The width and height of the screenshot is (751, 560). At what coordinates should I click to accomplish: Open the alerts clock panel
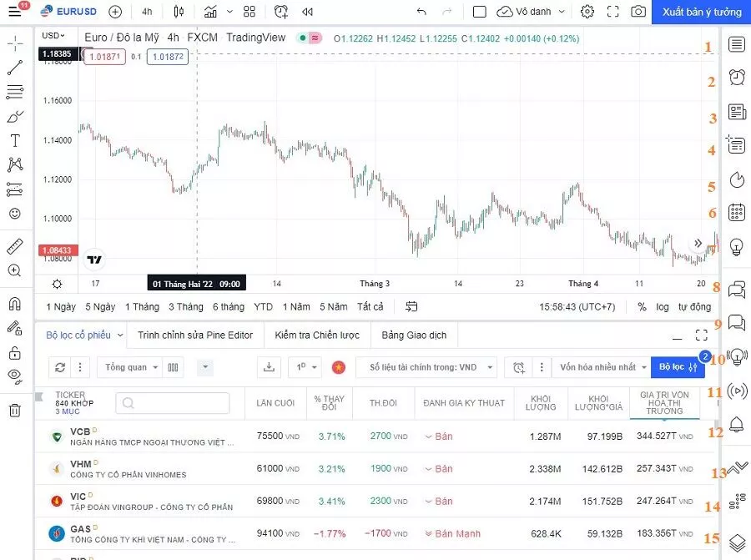coord(737,77)
